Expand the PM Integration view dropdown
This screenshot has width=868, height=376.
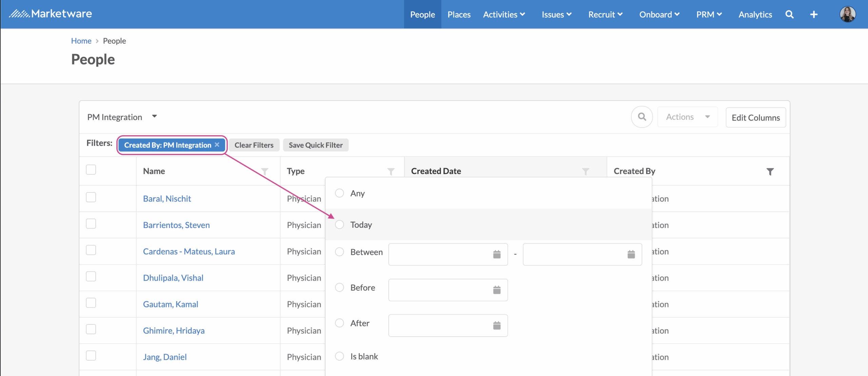tap(154, 117)
